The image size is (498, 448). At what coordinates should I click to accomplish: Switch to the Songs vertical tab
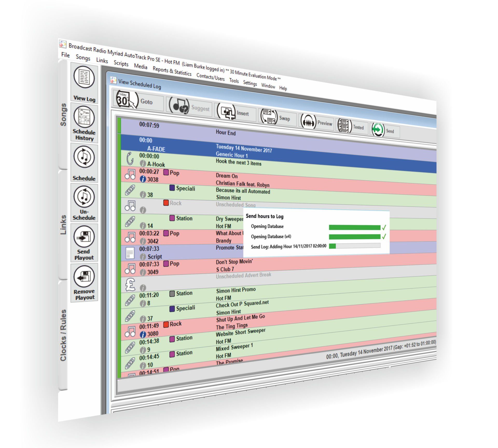(63, 114)
